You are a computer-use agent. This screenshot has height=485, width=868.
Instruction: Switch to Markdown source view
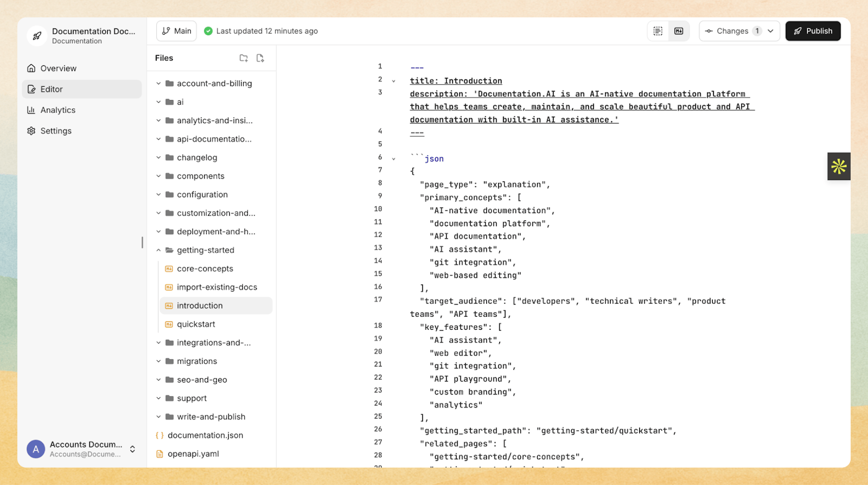(x=679, y=31)
